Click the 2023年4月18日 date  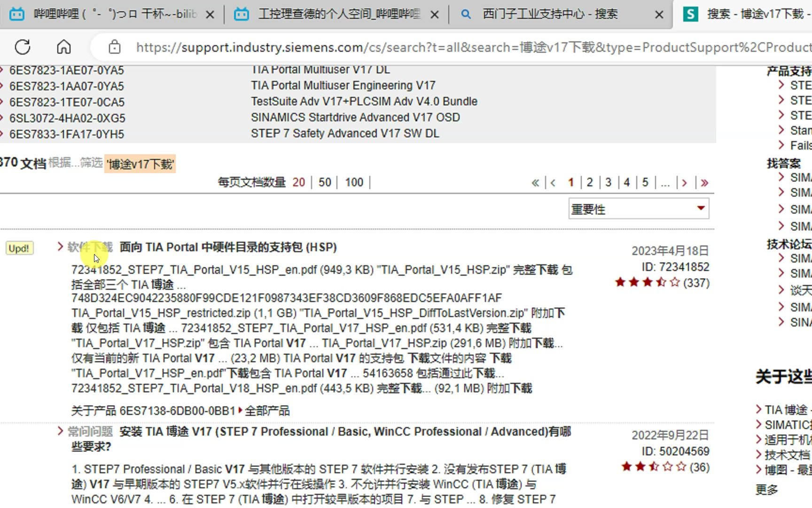pyautogui.click(x=670, y=251)
